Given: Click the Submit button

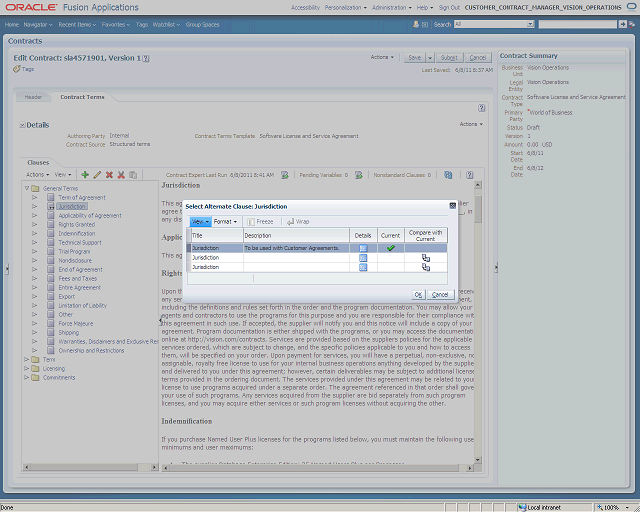Looking at the screenshot, I should click(449, 58).
